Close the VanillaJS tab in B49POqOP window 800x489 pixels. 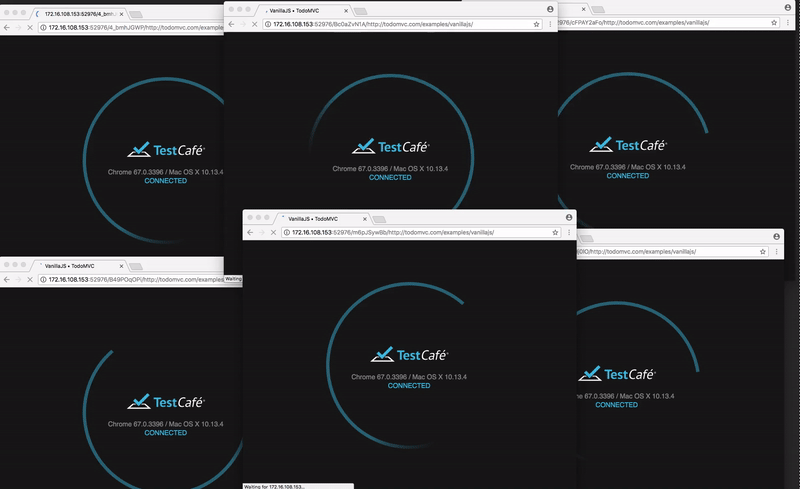[x=121, y=266]
